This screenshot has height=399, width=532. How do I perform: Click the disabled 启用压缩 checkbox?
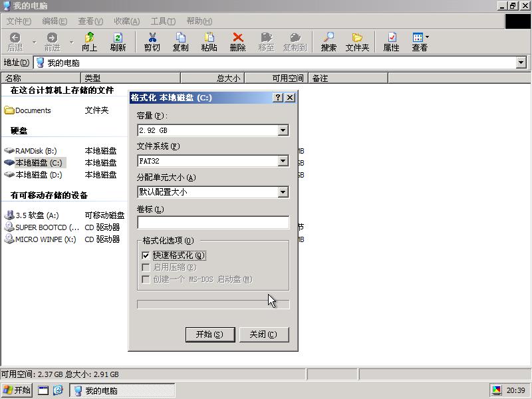[x=146, y=267]
